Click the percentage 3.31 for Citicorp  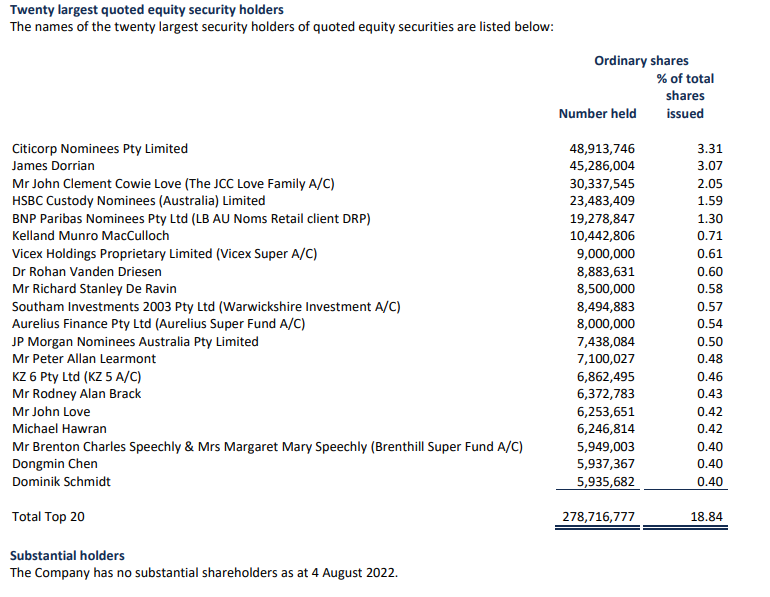coord(710,149)
